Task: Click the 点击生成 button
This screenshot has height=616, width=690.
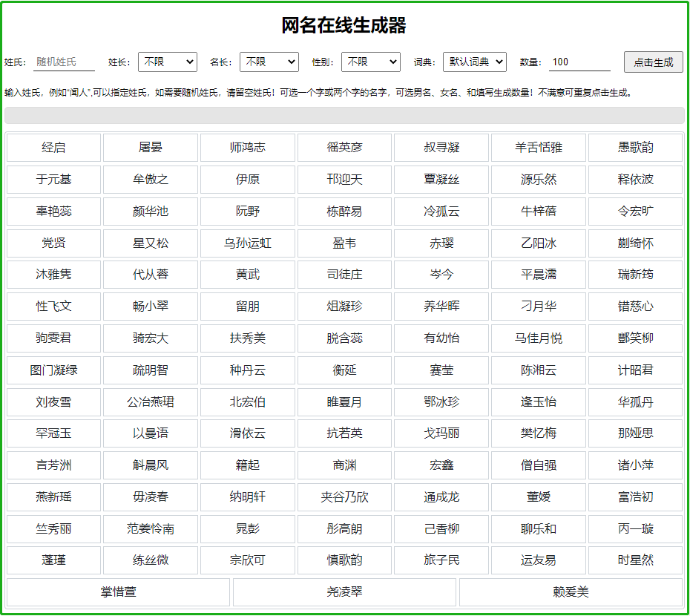Action: (x=653, y=62)
